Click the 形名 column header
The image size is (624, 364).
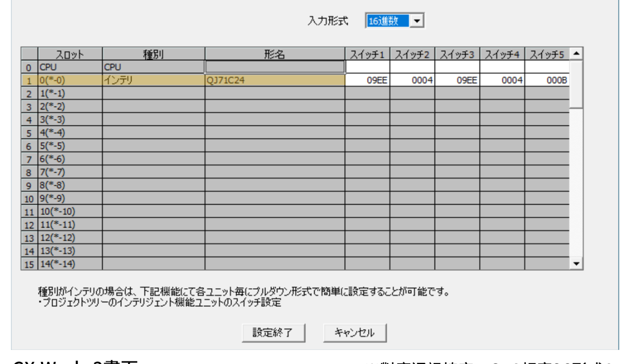point(275,54)
